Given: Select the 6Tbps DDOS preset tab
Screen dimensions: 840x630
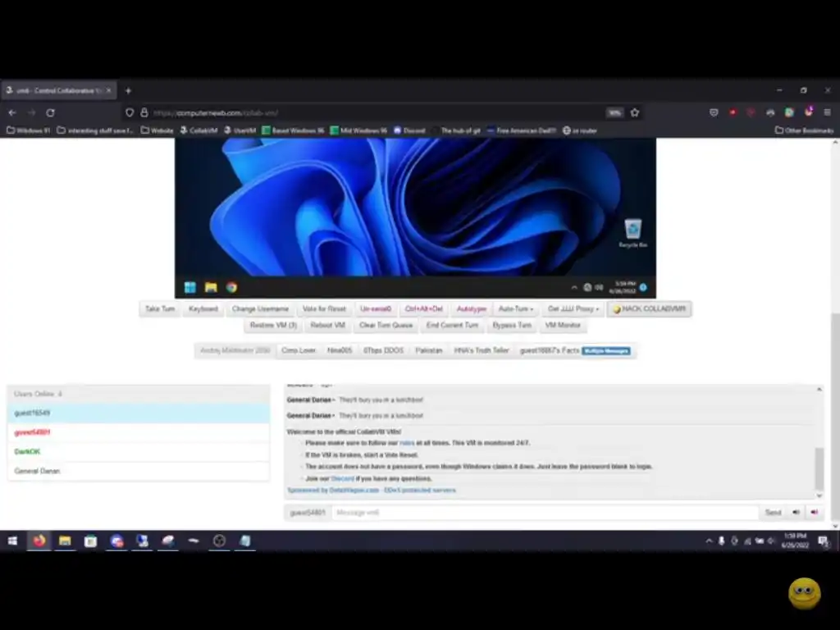Looking at the screenshot, I should tap(383, 350).
